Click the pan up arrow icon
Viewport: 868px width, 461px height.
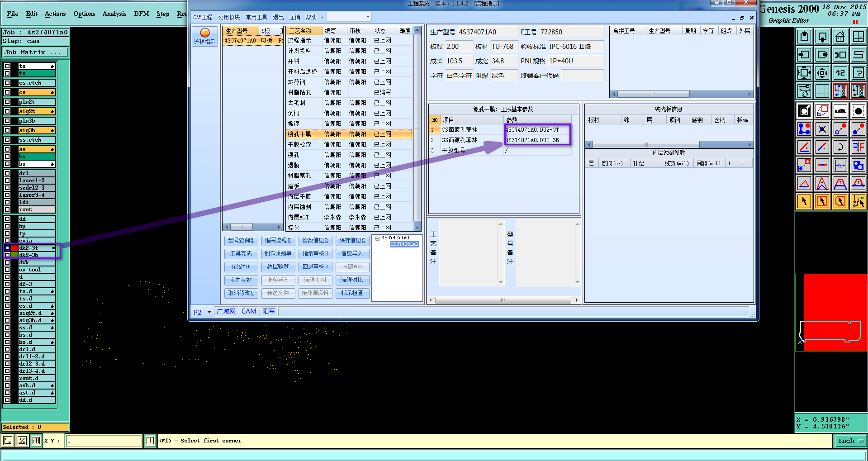coord(804,37)
